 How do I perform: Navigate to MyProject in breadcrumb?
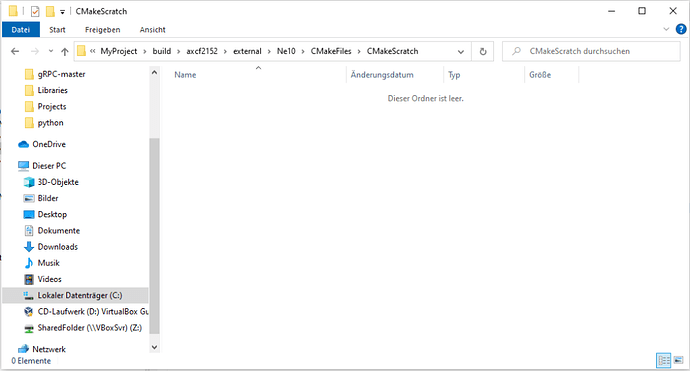pos(119,51)
